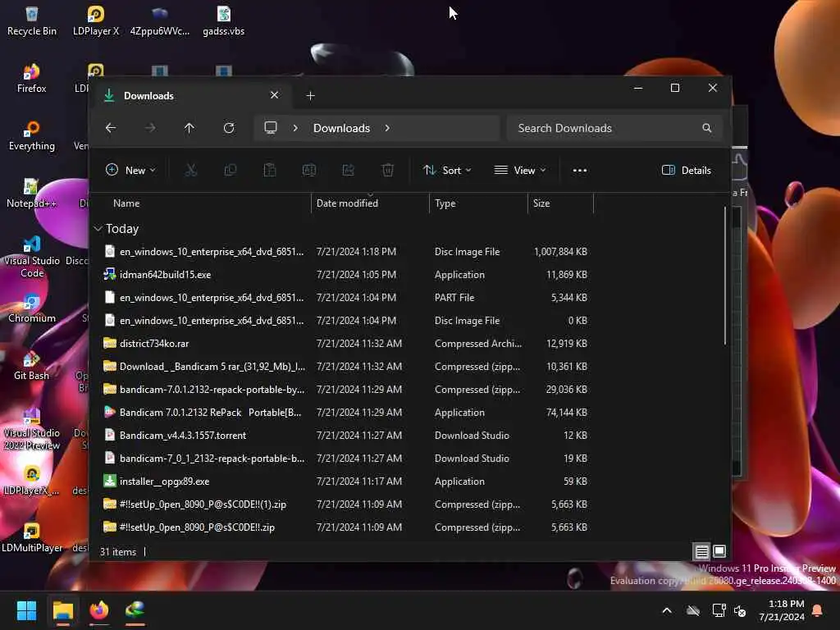
Task: Collapse the Today group
Action: [x=98, y=229]
